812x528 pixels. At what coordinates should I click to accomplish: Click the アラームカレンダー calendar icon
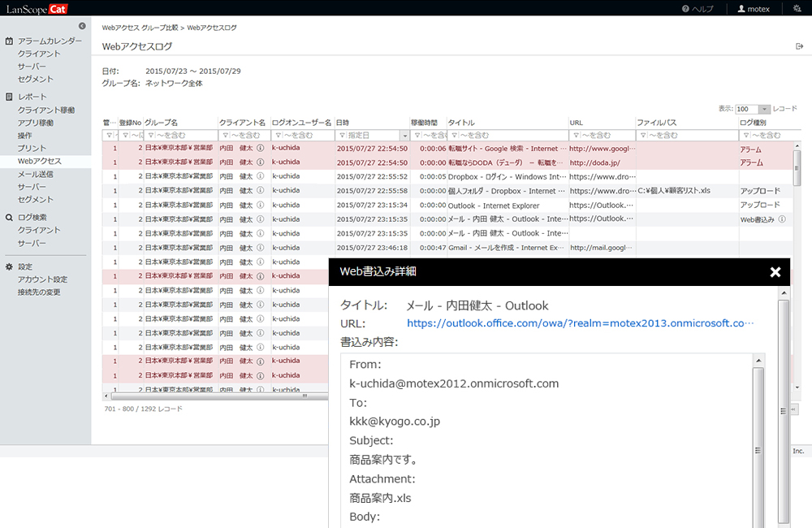tap(9, 41)
